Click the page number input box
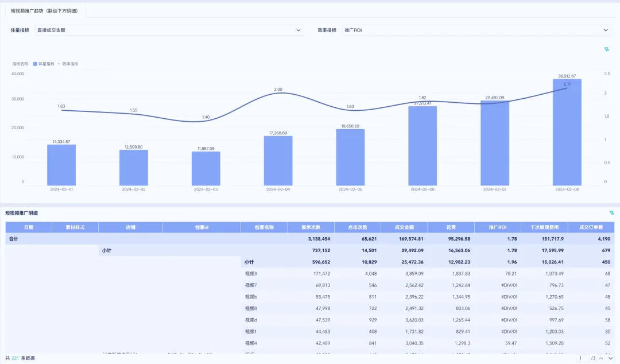The height and width of the screenshot is (364, 620). 583,358
